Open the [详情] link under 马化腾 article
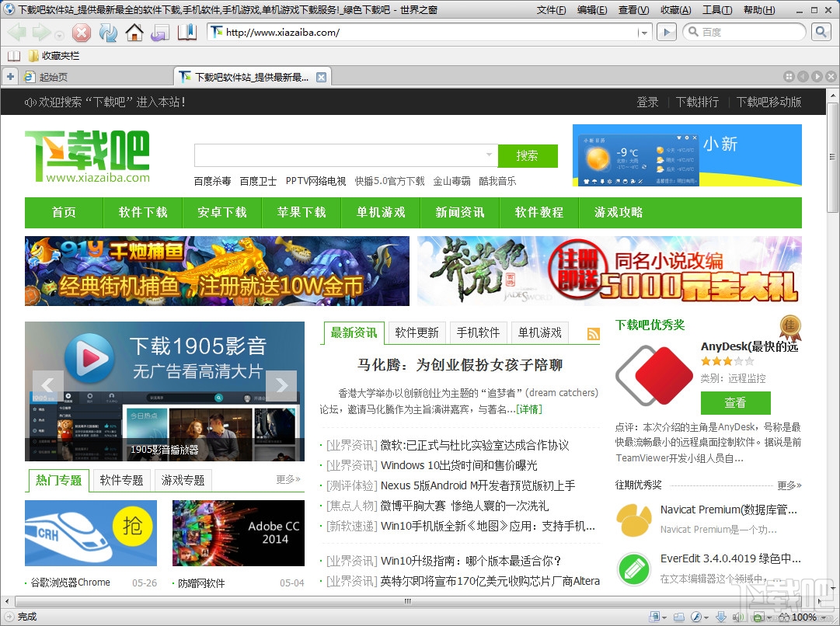 (x=528, y=409)
